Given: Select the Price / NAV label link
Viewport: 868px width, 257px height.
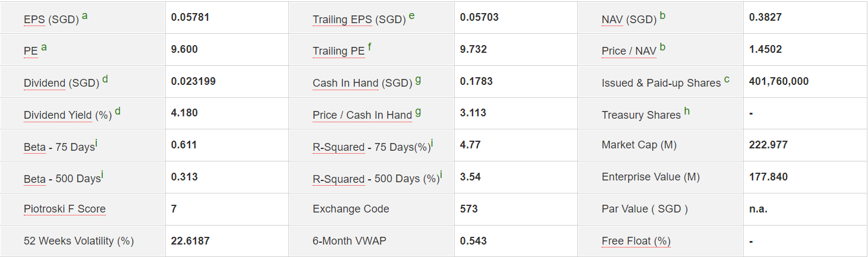Looking at the screenshot, I should click(x=628, y=51).
